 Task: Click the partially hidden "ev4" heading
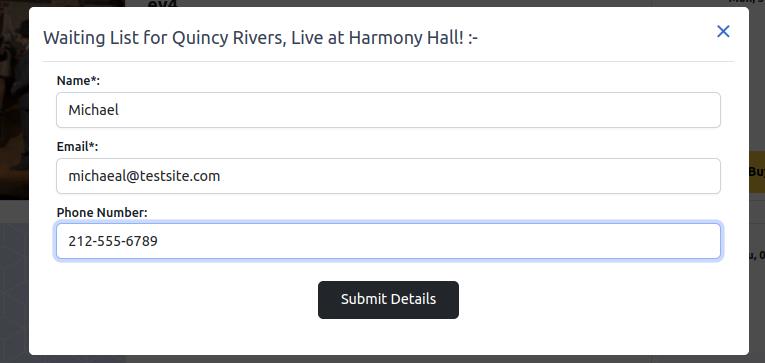[x=162, y=4]
